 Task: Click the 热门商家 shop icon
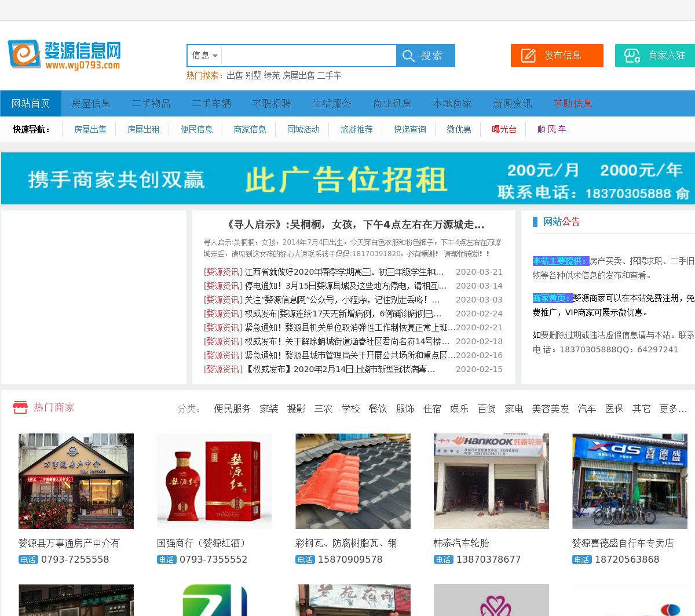click(x=20, y=407)
